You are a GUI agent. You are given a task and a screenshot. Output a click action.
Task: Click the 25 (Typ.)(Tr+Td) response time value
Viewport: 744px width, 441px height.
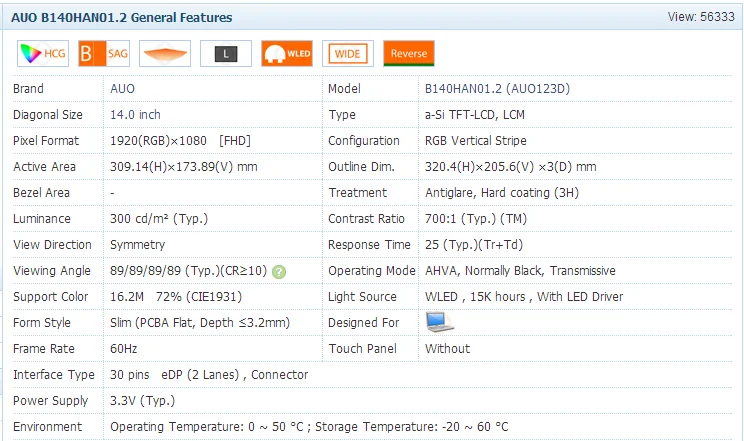coord(474,245)
